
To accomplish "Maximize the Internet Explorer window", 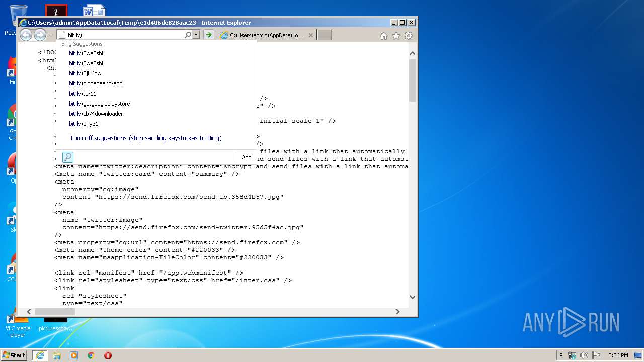I will click(x=402, y=23).
